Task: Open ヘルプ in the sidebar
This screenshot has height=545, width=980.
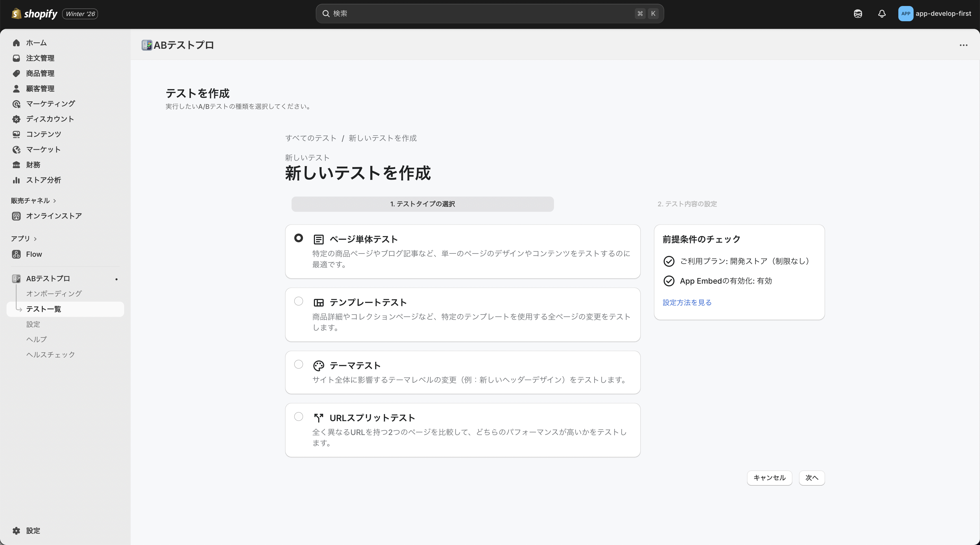Action: click(36, 339)
